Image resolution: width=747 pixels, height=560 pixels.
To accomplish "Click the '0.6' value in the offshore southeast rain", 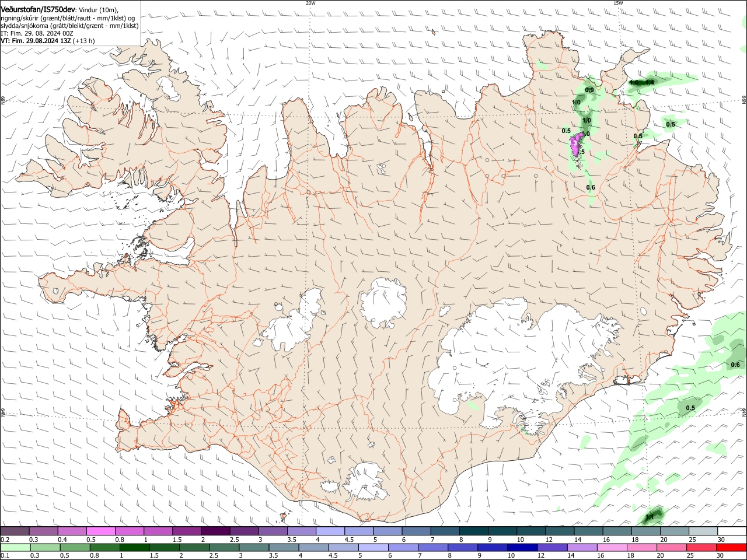I will coord(735,365).
